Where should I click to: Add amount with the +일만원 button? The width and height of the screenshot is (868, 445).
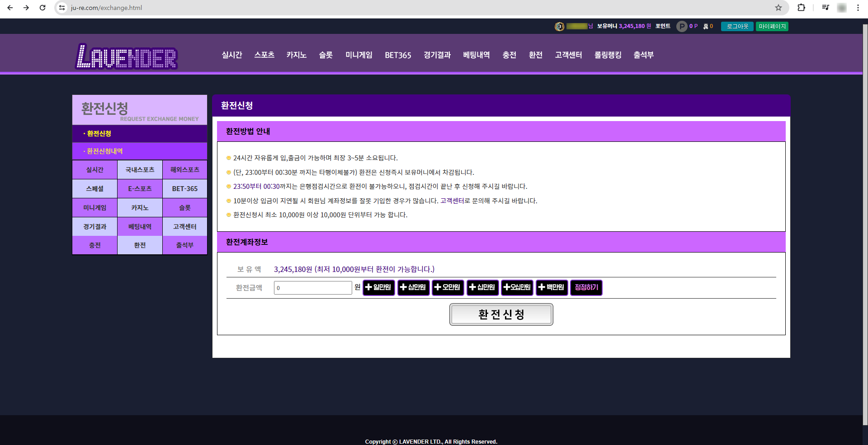[x=378, y=288]
